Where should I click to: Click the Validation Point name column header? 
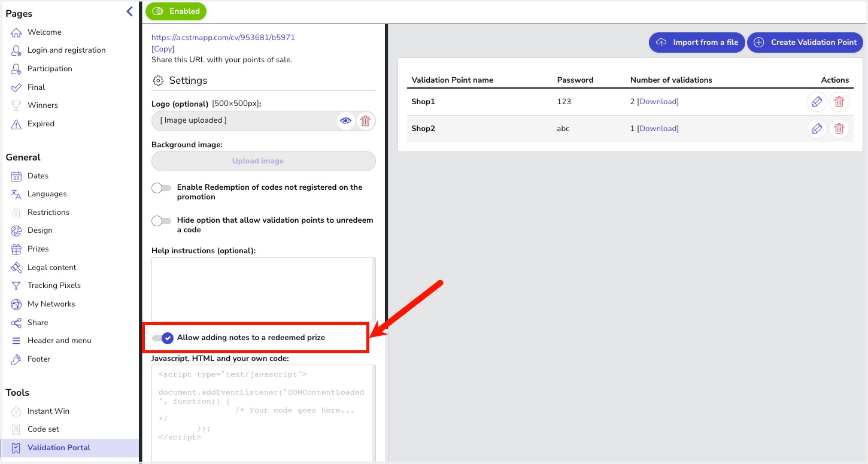click(x=453, y=80)
